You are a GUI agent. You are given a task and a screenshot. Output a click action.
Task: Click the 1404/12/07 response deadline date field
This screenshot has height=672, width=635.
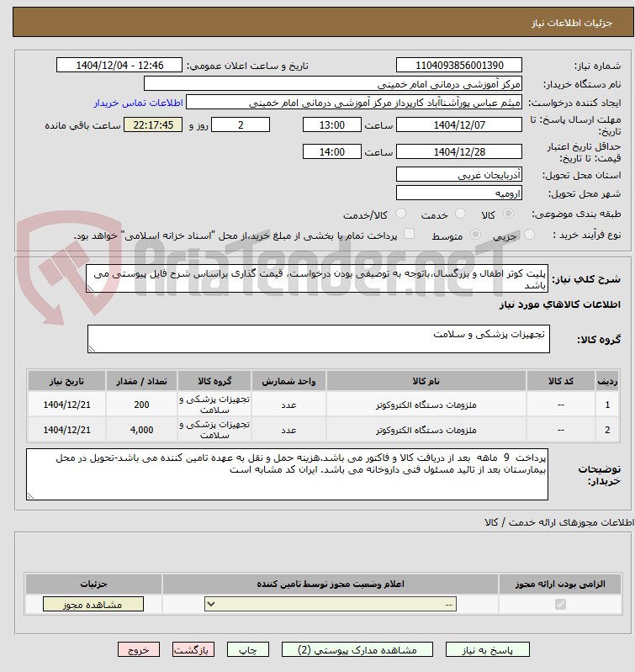click(459, 124)
